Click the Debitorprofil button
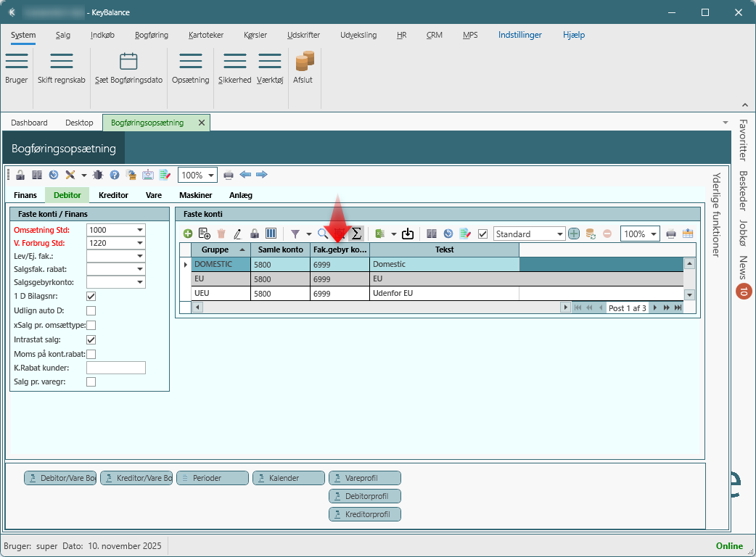This screenshot has width=756, height=557. 364,496
